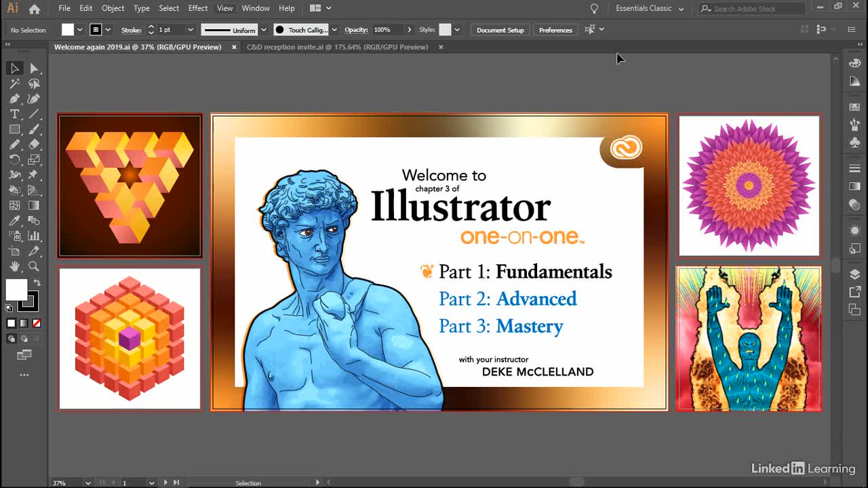Select the Mesh tool
Screen dimensions: 868x488
pos(14,205)
